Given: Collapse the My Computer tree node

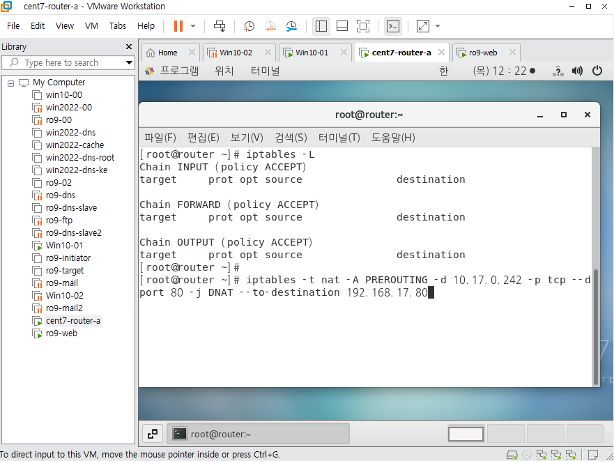Looking at the screenshot, I should click(x=11, y=83).
